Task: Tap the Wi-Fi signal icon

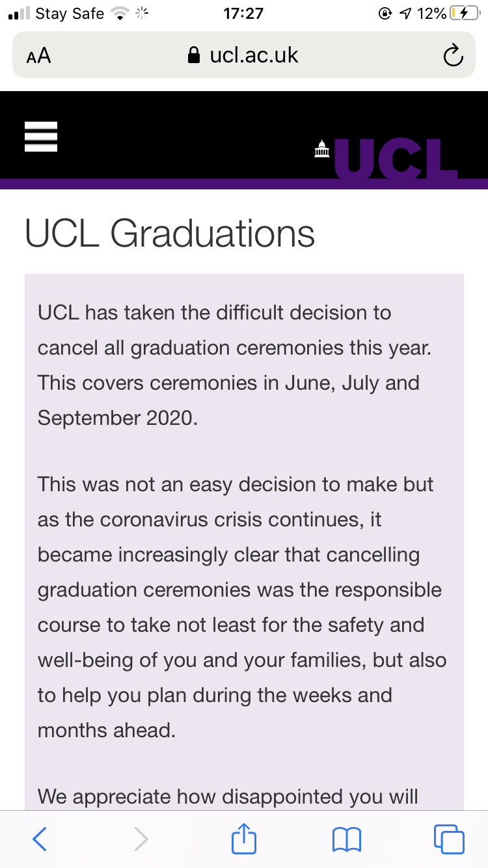Action: [x=120, y=14]
